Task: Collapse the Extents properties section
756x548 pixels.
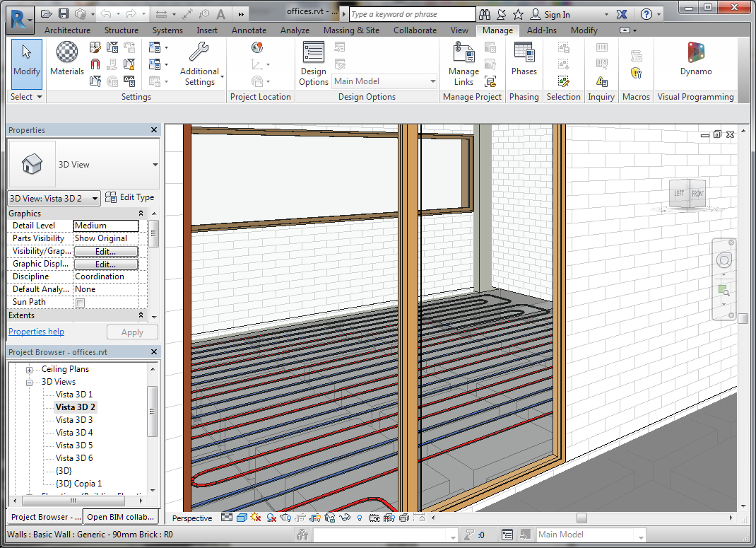Action: click(141, 315)
